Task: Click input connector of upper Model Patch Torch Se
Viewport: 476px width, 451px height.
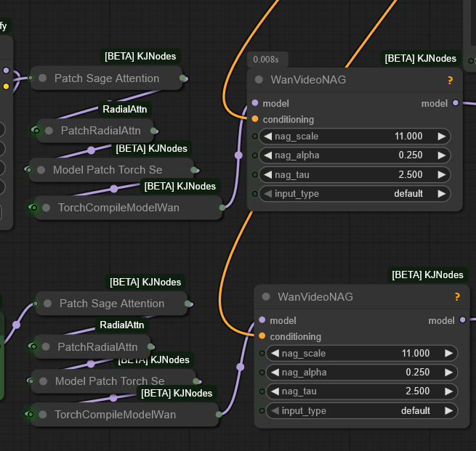Action: (x=29, y=170)
